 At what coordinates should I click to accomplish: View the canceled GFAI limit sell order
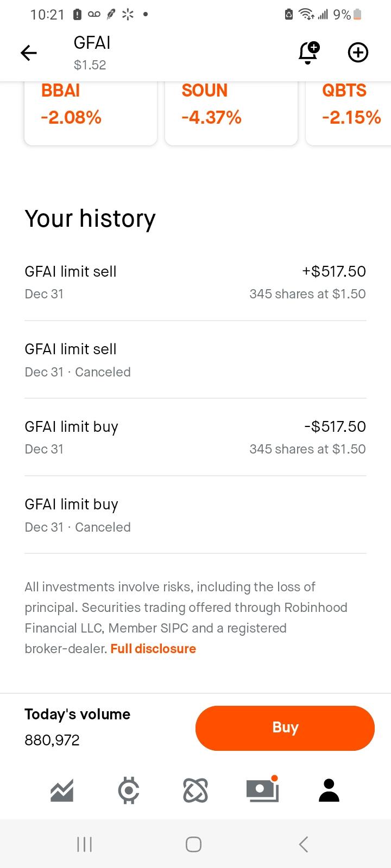(x=195, y=360)
